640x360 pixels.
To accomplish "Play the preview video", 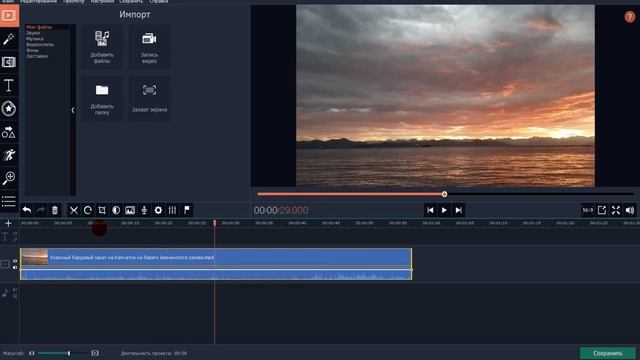I will click(444, 210).
